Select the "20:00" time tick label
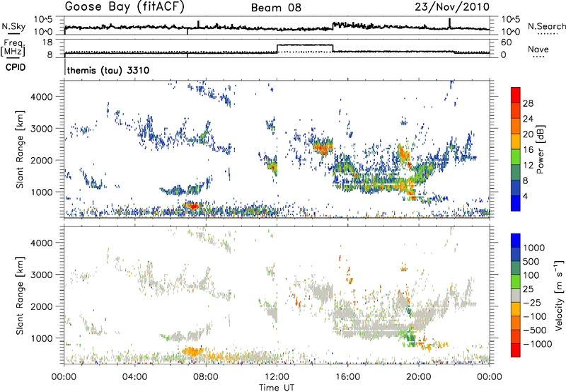This screenshot has height=392, width=566. [419, 377]
